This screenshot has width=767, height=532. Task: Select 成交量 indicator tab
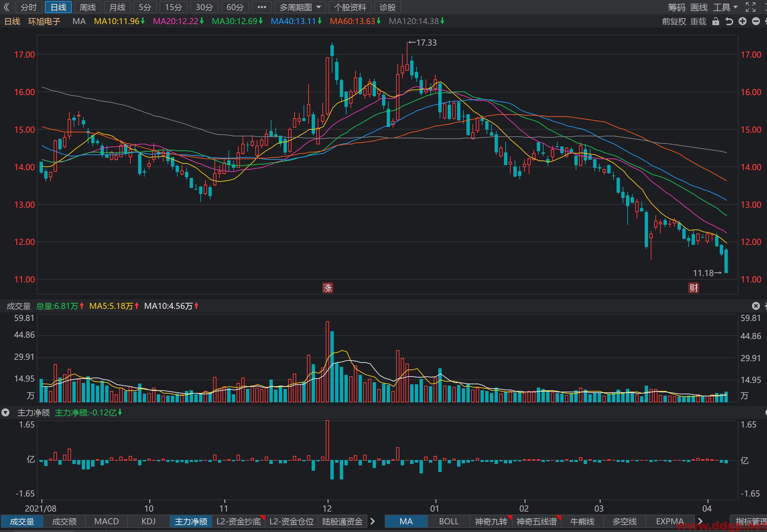click(x=22, y=521)
